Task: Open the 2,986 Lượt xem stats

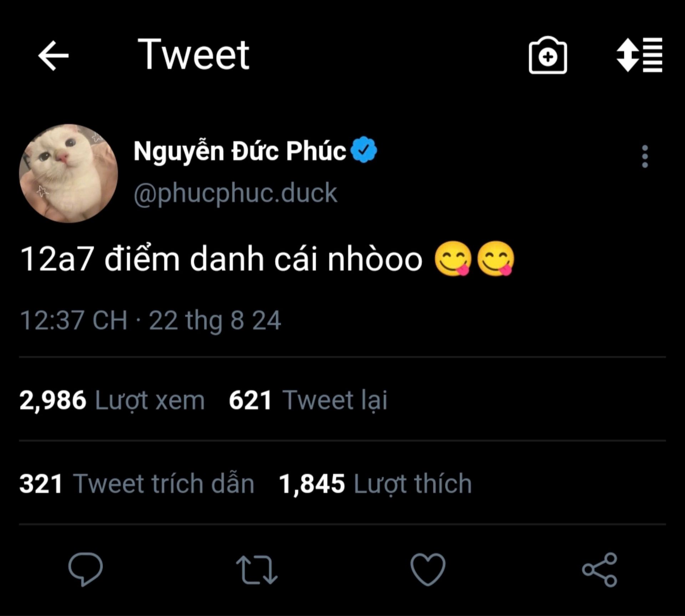Action: click(x=112, y=400)
